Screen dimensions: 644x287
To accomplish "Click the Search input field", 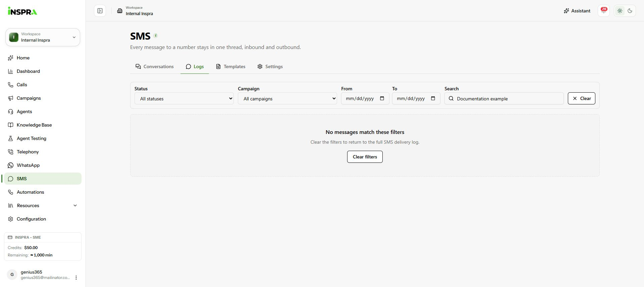I will point(504,98).
